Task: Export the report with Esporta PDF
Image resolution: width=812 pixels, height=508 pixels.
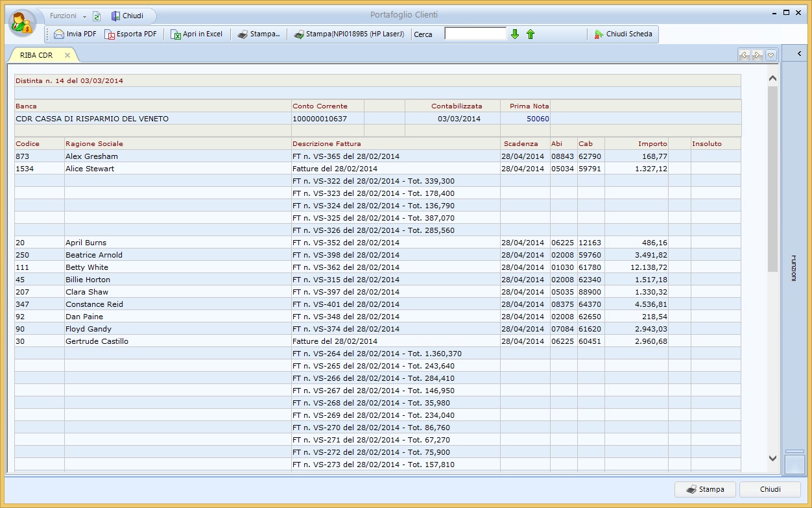Action: tap(130, 34)
